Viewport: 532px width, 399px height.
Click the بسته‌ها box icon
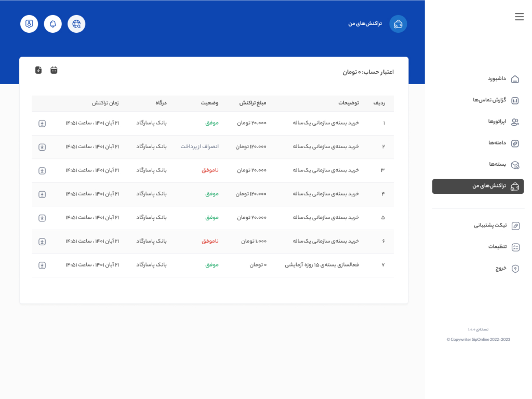tap(515, 165)
